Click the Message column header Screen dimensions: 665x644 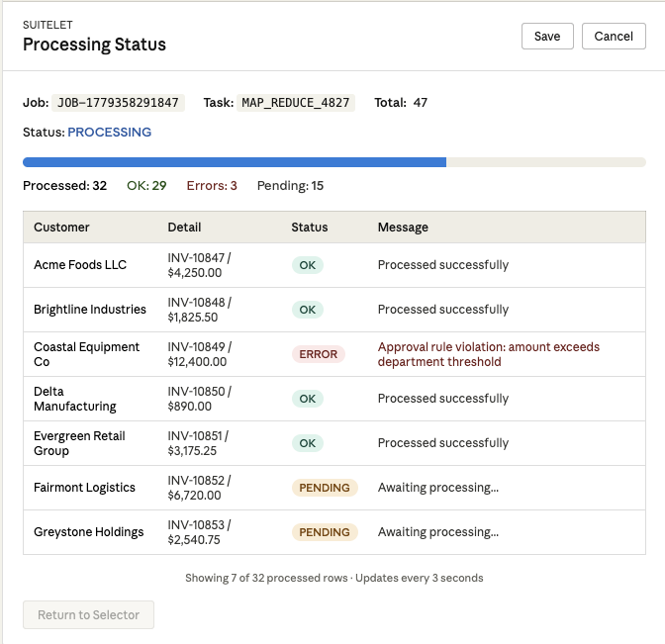click(x=403, y=228)
